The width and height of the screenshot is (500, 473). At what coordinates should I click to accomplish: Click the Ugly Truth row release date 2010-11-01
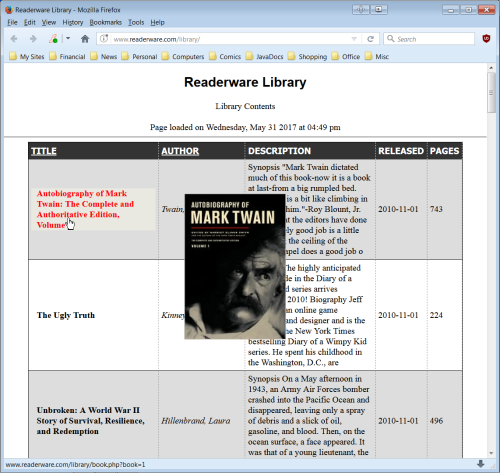[398, 315]
